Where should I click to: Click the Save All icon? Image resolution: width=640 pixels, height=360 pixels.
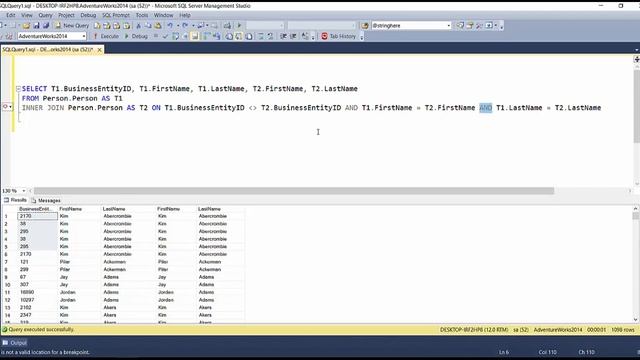pyautogui.click(x=46, y=25)
